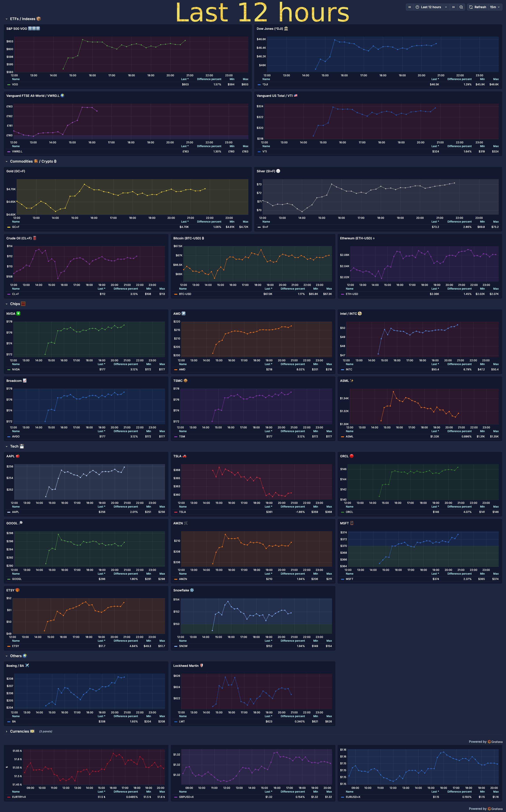Open the NVDA panel title menu

point(11,314)
